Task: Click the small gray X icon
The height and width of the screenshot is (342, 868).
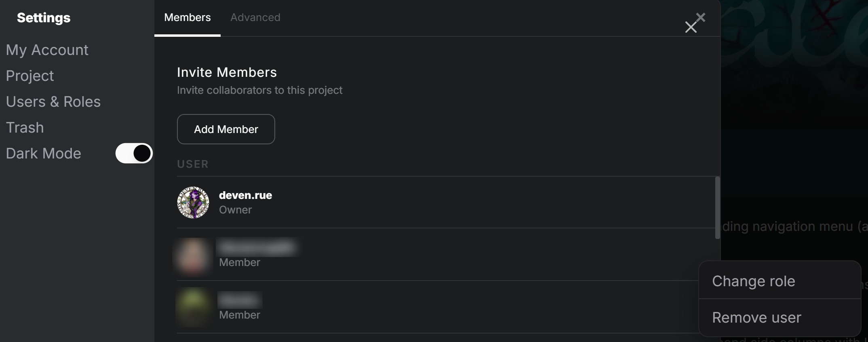Action: (701, 17)
